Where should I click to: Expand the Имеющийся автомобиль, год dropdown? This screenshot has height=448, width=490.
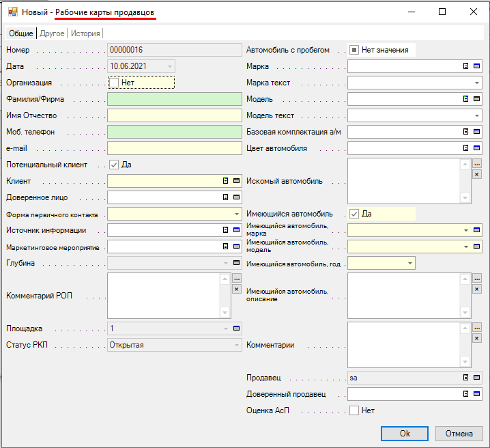pos(409,263)
